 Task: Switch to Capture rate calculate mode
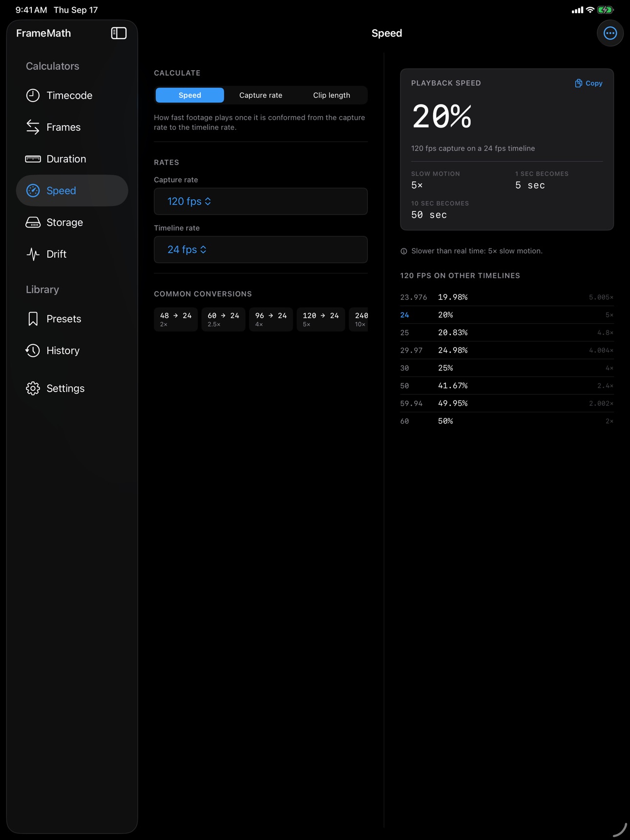coord(261,95)
